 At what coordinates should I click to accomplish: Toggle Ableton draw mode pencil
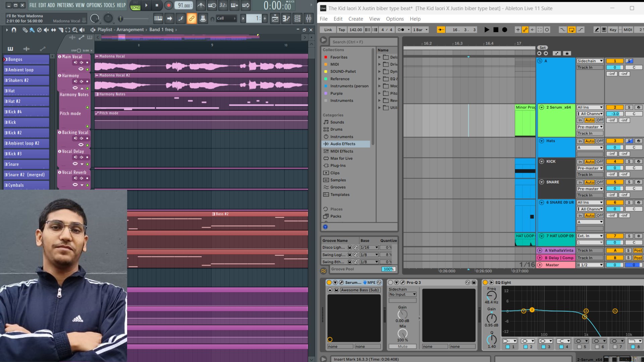point(597,30)
